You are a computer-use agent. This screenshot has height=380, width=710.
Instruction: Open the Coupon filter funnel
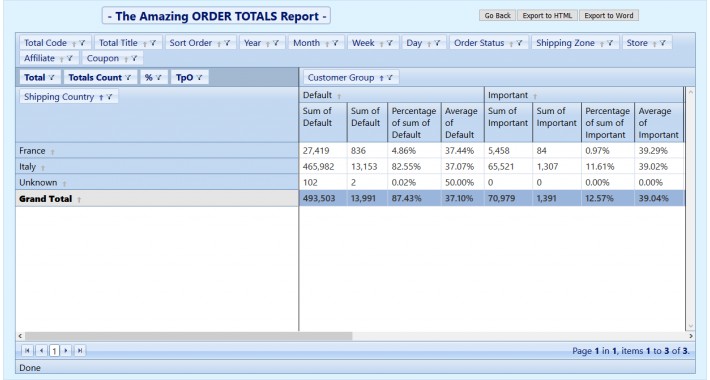point(134,58)
